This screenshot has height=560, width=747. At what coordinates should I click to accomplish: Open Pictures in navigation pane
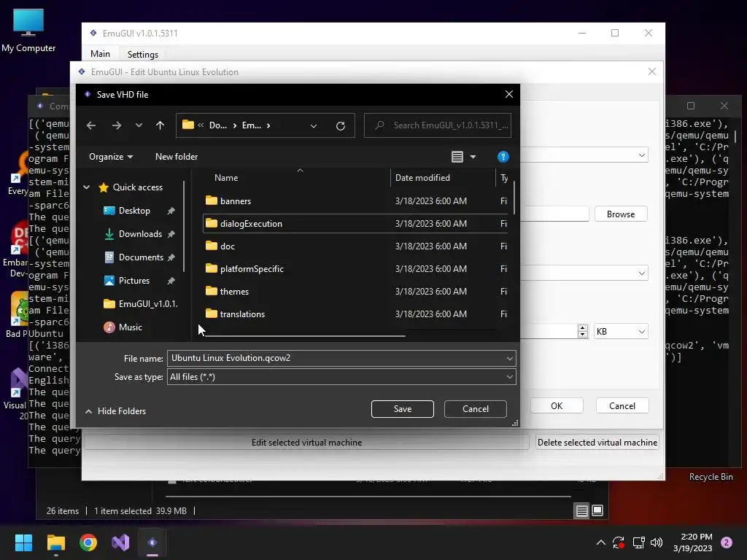point(134,281)
